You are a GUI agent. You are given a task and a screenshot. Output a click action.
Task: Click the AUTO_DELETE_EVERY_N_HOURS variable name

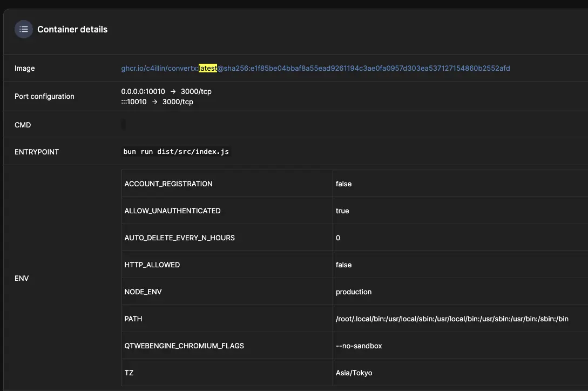point(180,238)
